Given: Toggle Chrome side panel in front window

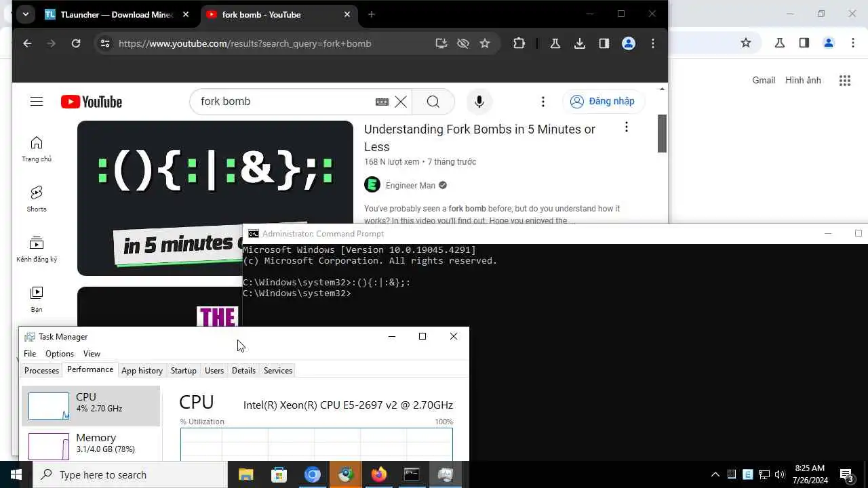Looking at the screenshot, I should coord(604,43).
